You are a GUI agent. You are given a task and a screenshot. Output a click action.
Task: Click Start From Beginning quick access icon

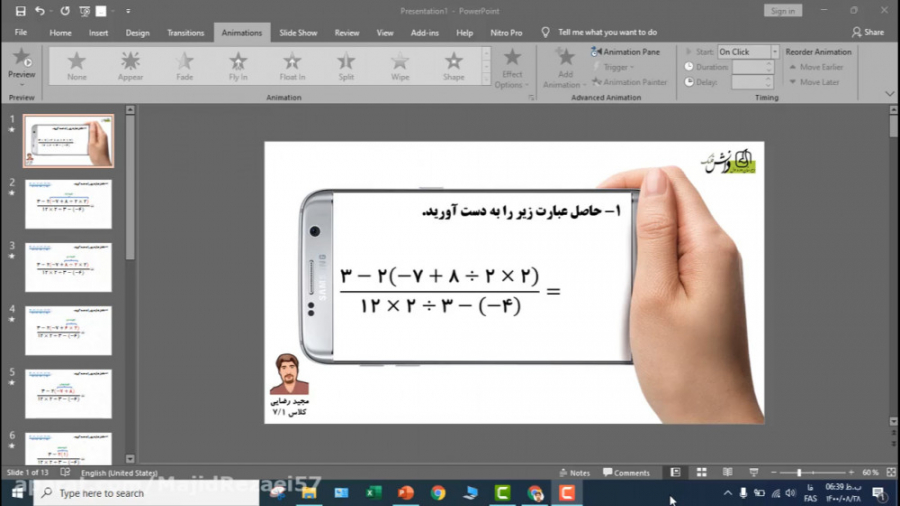84,11
